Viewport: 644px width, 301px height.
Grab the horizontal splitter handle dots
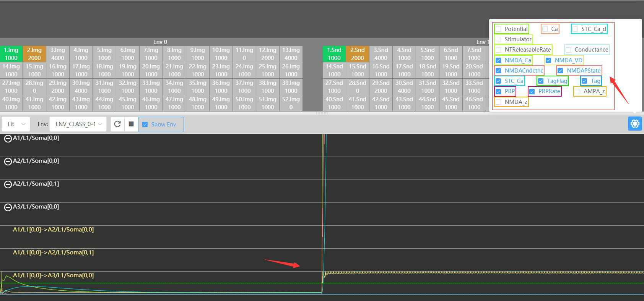[x=322, y=113]
